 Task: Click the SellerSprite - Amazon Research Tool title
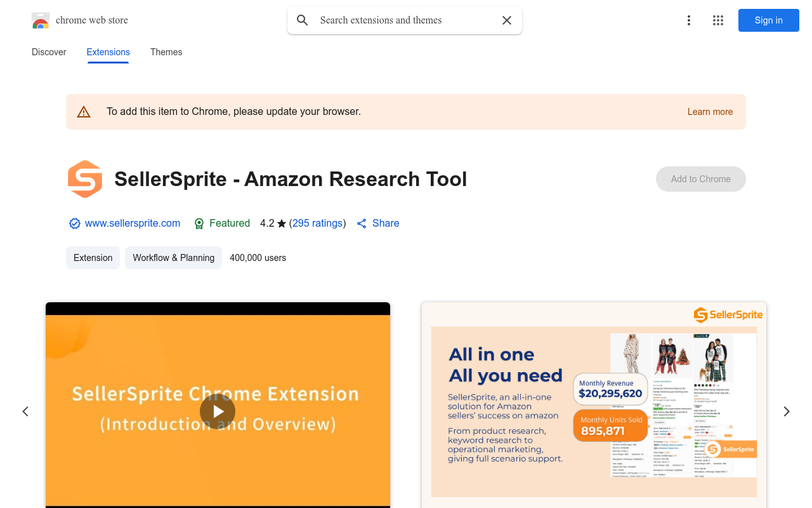click(x=291, y=179)
